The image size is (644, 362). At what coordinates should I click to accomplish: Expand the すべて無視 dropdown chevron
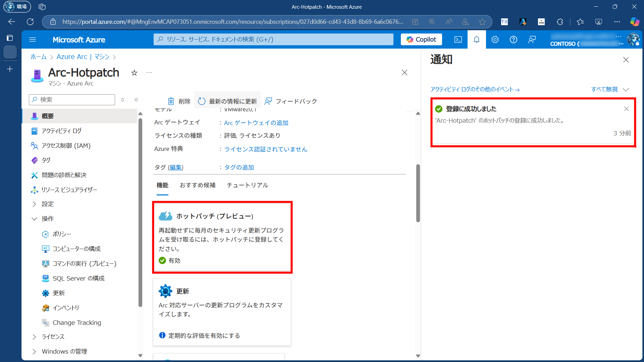click(626, 89)
